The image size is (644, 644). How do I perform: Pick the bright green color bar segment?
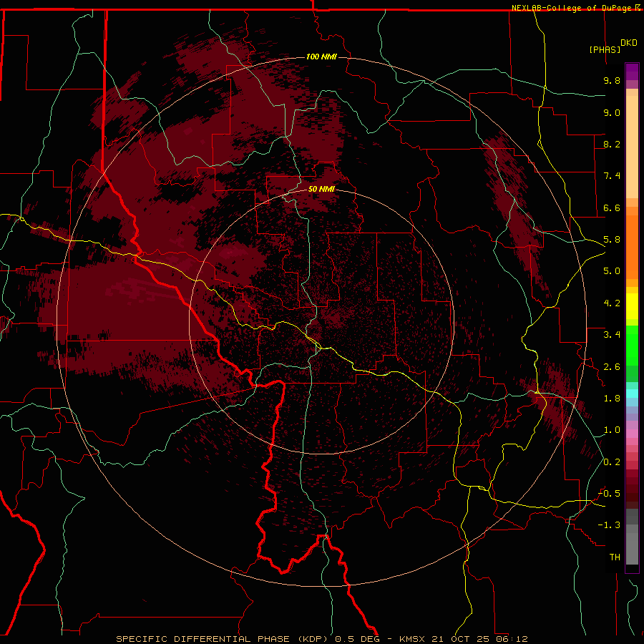[x=632, y=346]
